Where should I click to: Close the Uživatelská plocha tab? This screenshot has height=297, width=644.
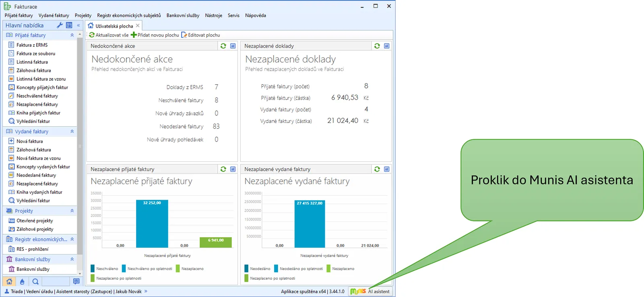click(138, 26)
